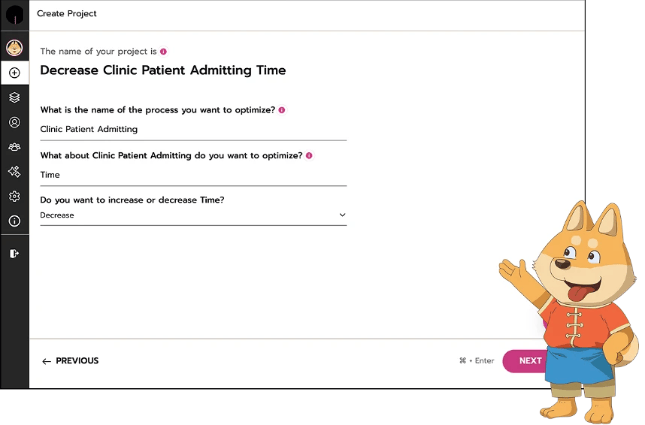Open the Decrease selection combo box
This screenshot has width=645, height=425.
pos(190,215)
